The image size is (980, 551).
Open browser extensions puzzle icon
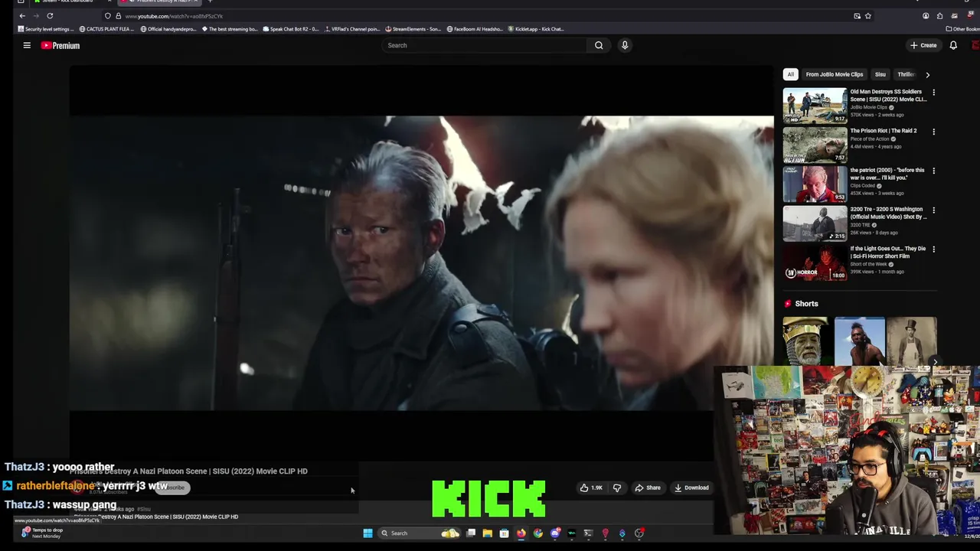coord(939,16)
